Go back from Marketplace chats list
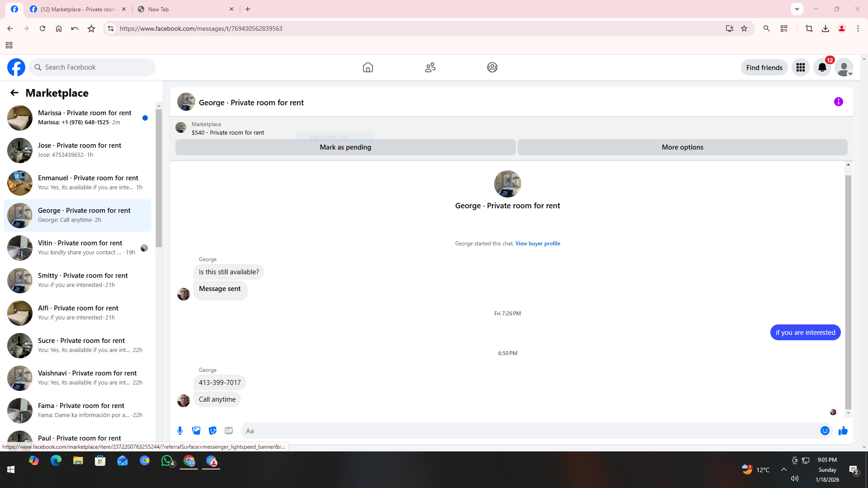The image size is (868, 488). (x=14, y=93)
